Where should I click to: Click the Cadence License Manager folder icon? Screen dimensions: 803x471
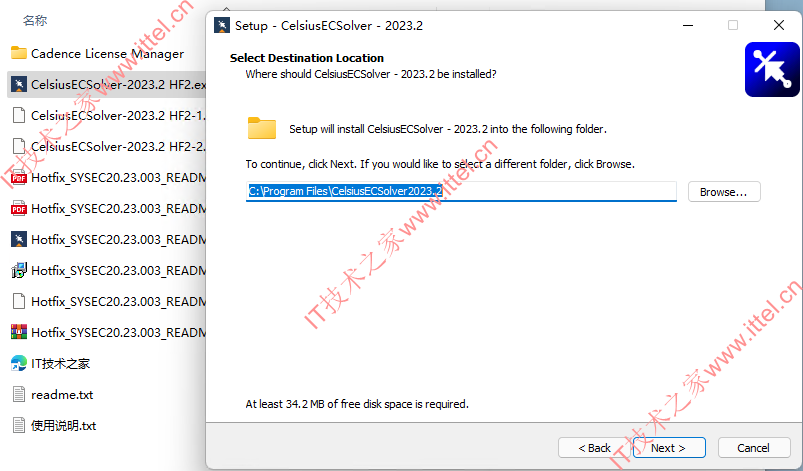[x=19, y=53]
